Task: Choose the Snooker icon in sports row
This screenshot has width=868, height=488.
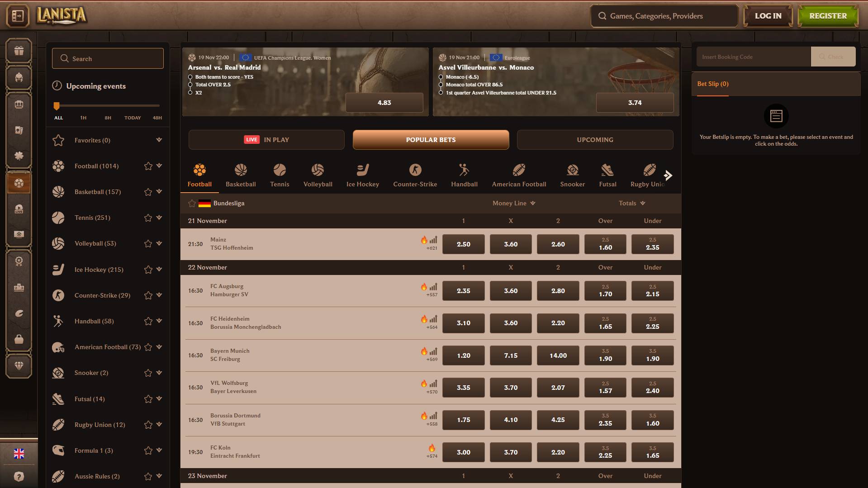Action: click(572, 175)
